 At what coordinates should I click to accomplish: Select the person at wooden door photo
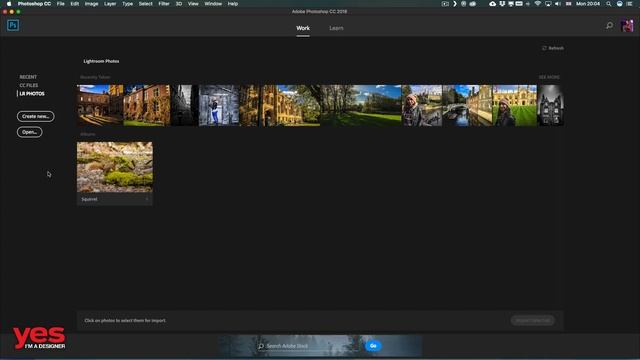(219, 105)
